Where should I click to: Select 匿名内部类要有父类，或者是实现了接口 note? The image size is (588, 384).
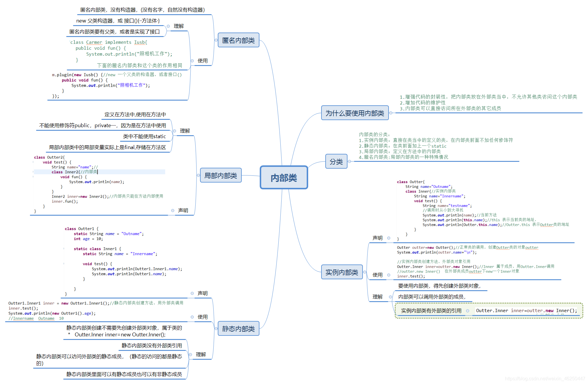[115, 32]
